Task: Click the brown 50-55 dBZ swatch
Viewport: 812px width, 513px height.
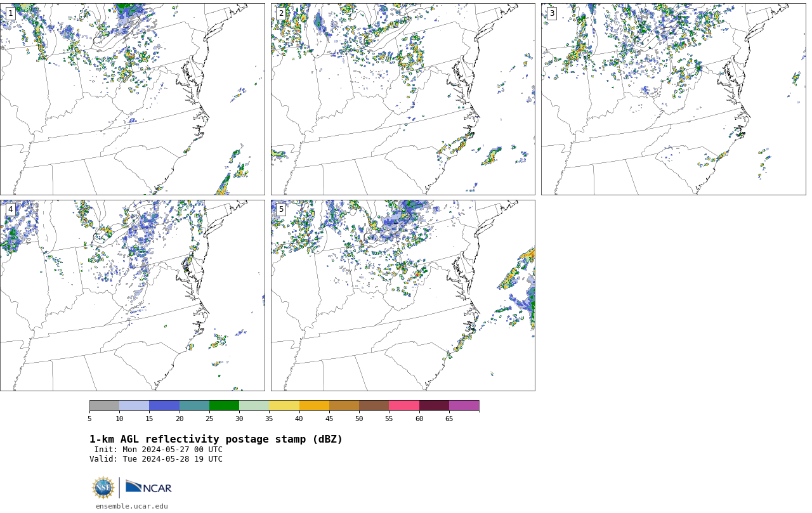Action: (x=374, y=406)
